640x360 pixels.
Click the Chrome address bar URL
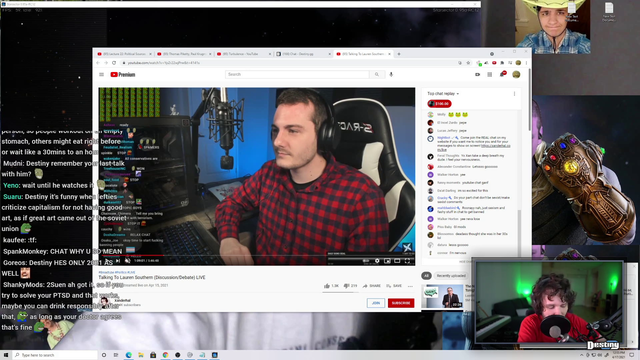click(x=163, y=63)
